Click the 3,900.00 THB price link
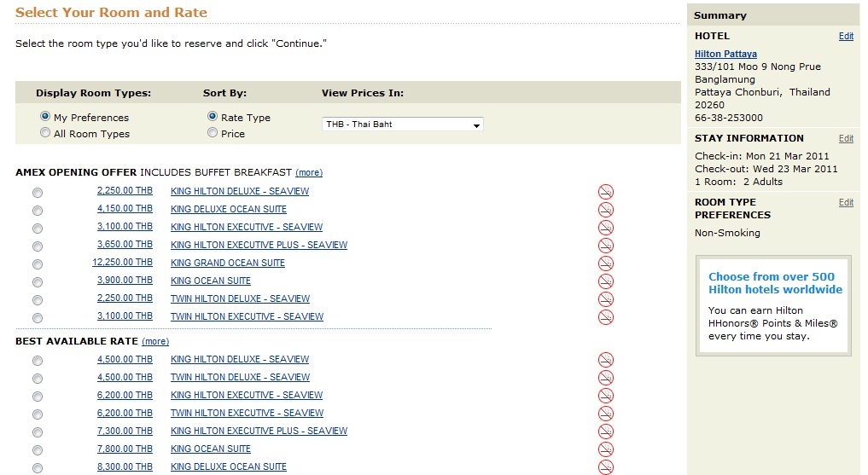The height and width of the screenshot is (475, 868). 125,280
